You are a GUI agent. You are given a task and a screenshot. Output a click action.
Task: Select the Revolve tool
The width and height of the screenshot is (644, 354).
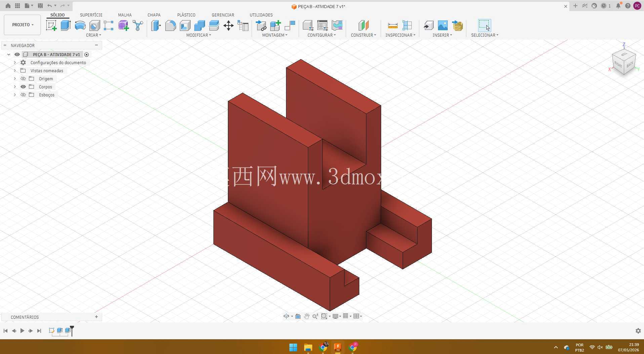click(80, 26)
